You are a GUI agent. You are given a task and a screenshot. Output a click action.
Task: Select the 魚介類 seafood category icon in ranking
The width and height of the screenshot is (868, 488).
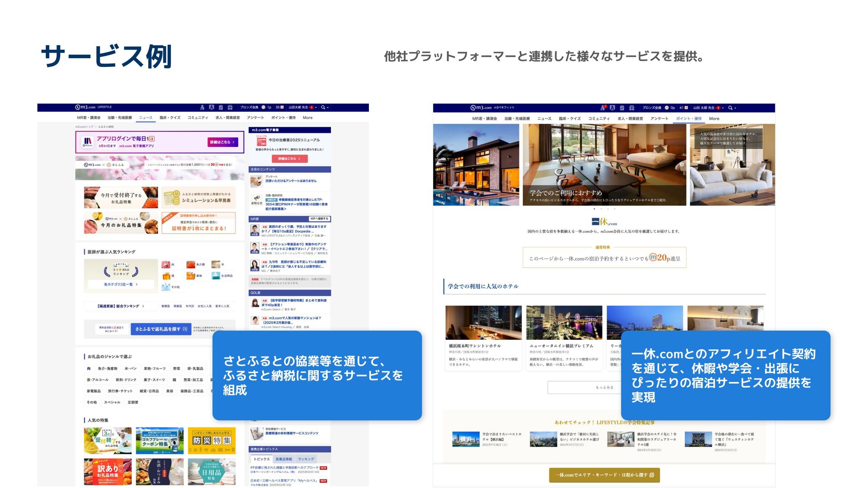[x=191, y=264]
